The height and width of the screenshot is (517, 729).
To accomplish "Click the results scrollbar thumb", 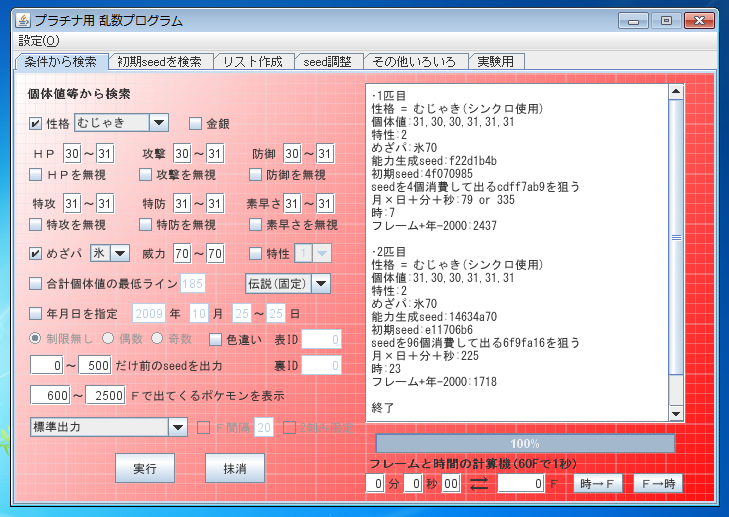I will pyautogui.click(x=676, y=238).
